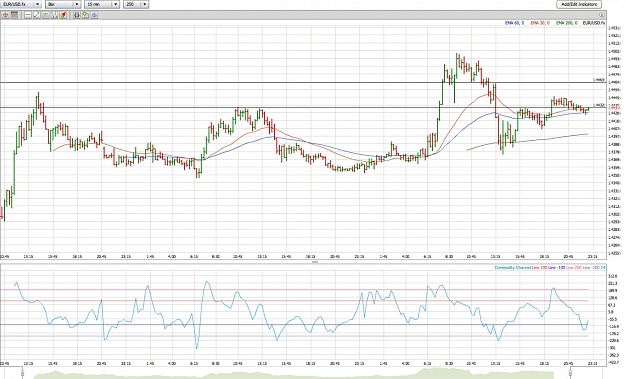Click the blue download chart icon
Screen dimensions: 625x379
pyautogui.click(x=94, y=15)
